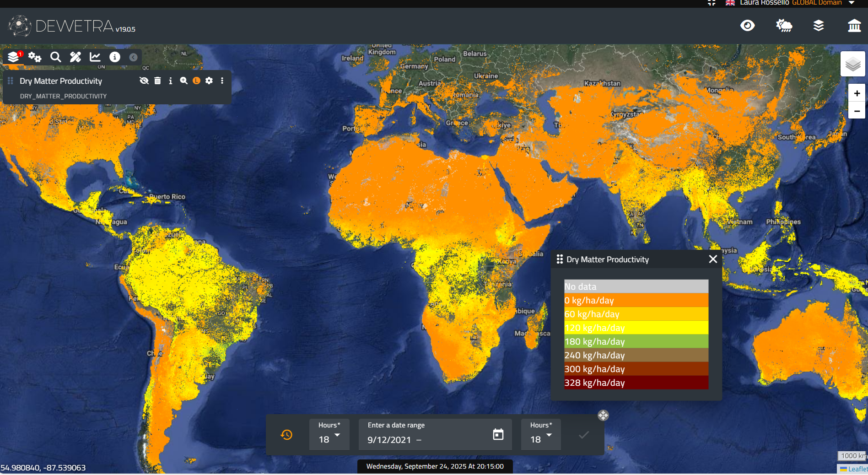Open the end Hours dropdown
This screenshot has height=475, width=868.
pyautogui.click(x=541, y=435)
